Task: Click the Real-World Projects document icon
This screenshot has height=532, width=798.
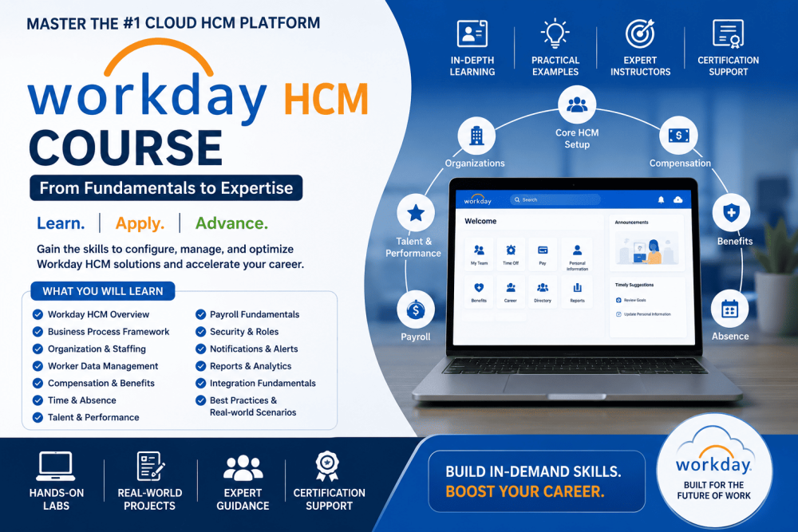Action: [151, 466]
